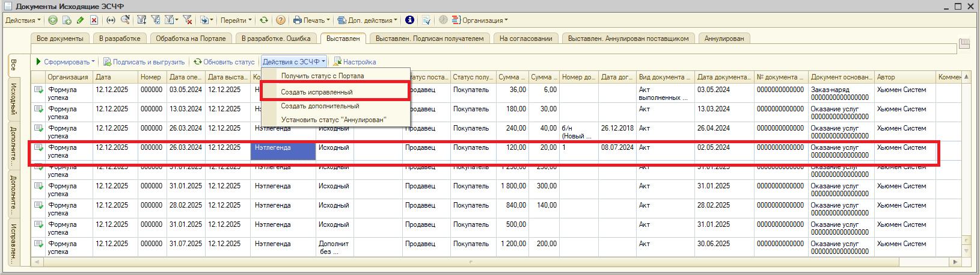The height and width of the screenshot is (275, 980).
Task: Click the green Refresh list icon
Action: (263, 20)
